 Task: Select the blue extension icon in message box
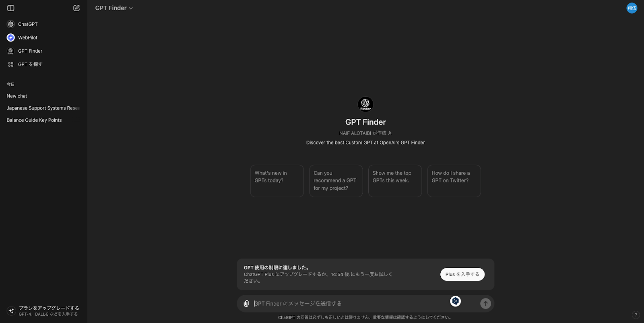pyautogui.click(x=455, y=301)
